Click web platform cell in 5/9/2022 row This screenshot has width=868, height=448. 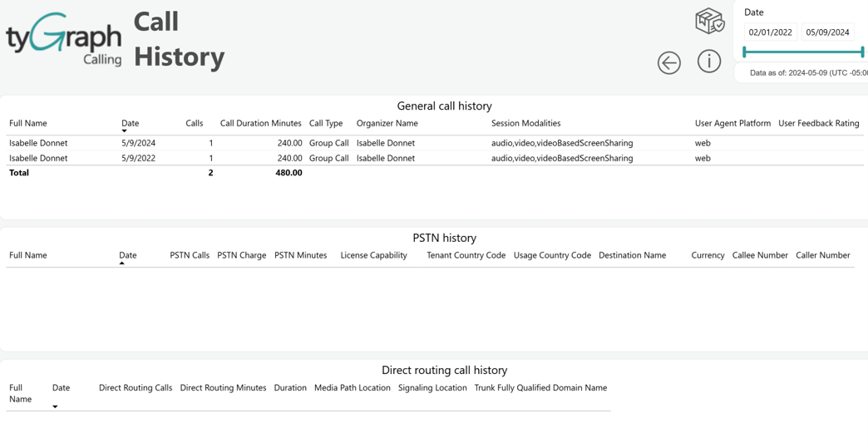tap(703, 158)
